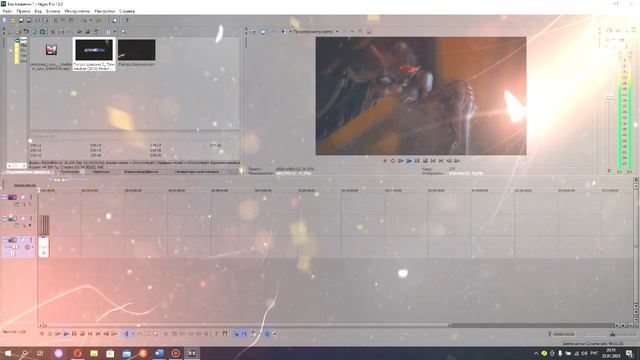Viewport: 640px width, 360px height.
Task: Select the Normal Edit tool
Action: pyautogui.click(x=127, y=334)
